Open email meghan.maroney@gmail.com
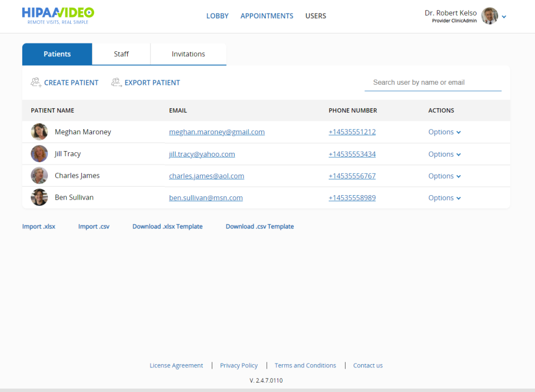Screen dimensions: 535x392 coord(217,132)
